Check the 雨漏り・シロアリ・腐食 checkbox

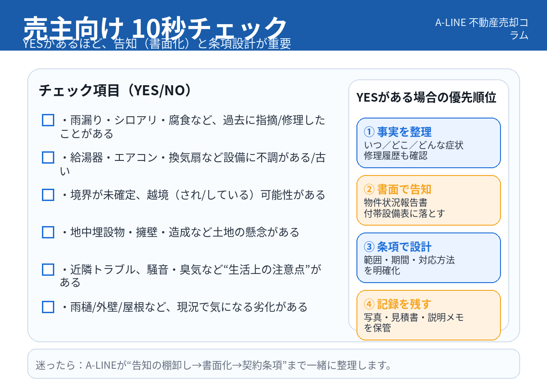point(48,120)
